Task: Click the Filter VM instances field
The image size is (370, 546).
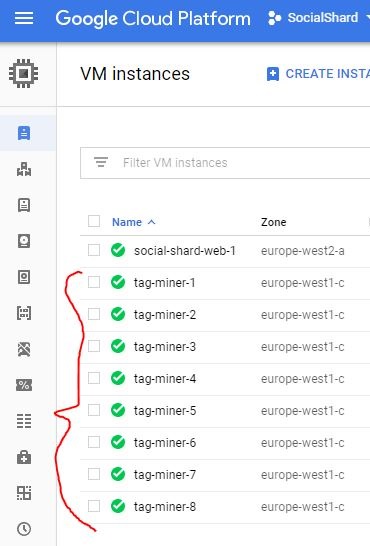Action: pyautogui.click(x=225, y=163)
